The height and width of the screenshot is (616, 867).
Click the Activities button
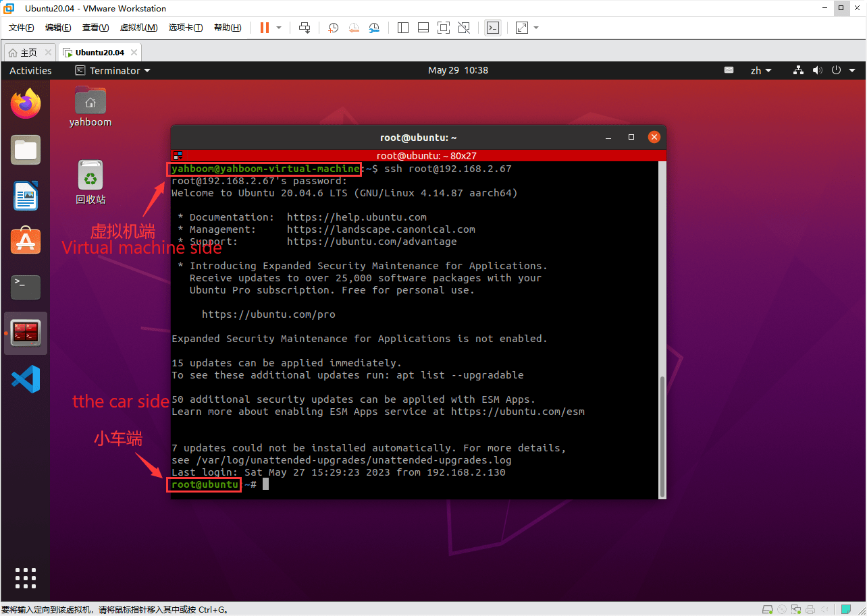click(x=30, y=70)
